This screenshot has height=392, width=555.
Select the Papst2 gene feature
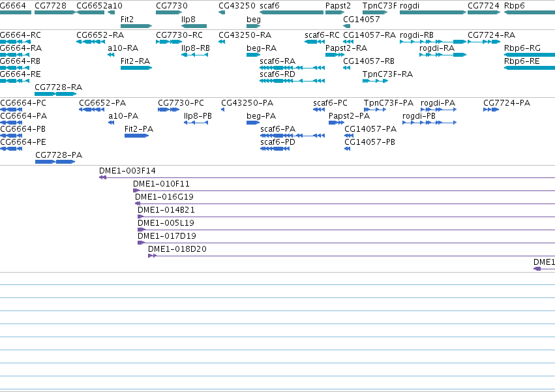click(335, 12)
